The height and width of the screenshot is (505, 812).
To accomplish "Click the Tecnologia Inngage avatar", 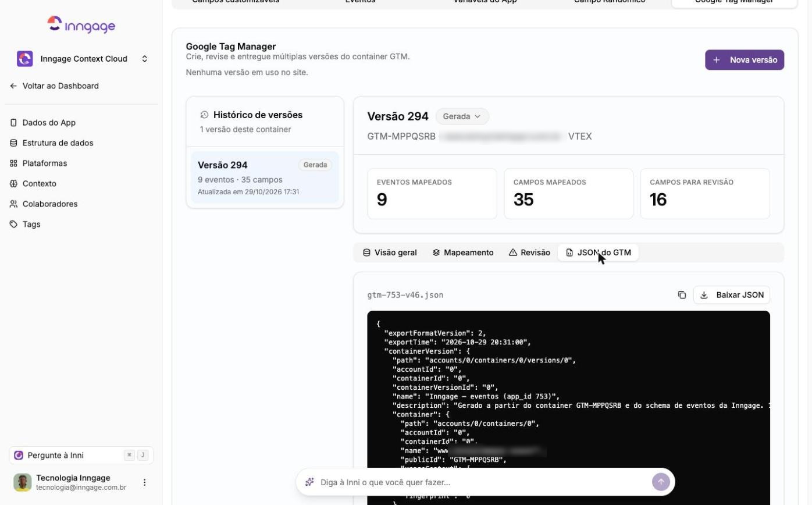I will (23, 482).
